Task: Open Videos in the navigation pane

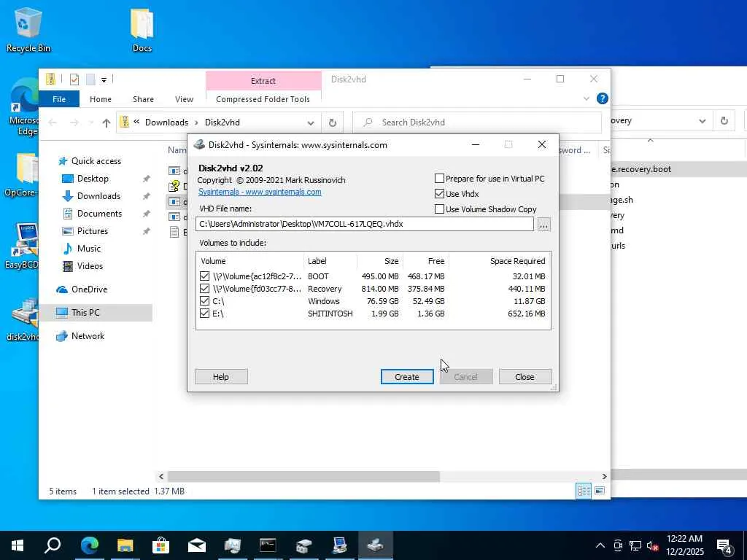Action: (90, 266)
